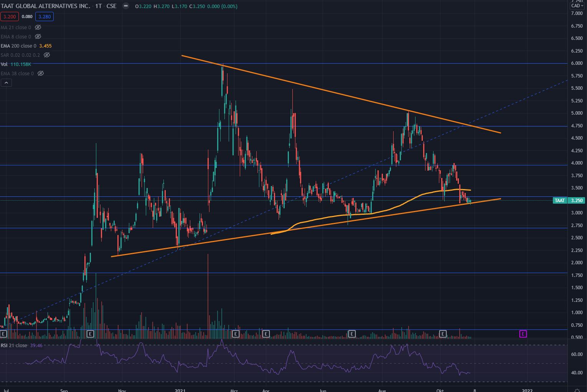Screen dimensions: 587x392
Task: Open the CAD currency dropdown
Action: coord(577,6)
